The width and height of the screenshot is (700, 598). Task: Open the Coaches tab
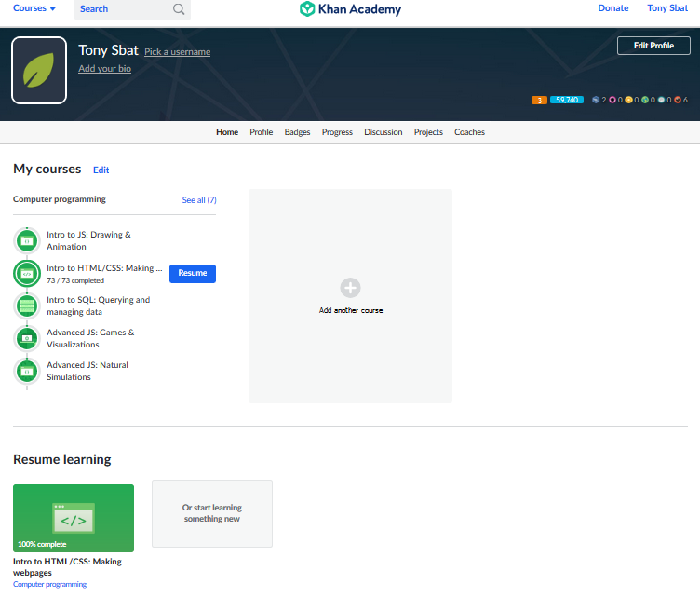click(x=469, y=132)
